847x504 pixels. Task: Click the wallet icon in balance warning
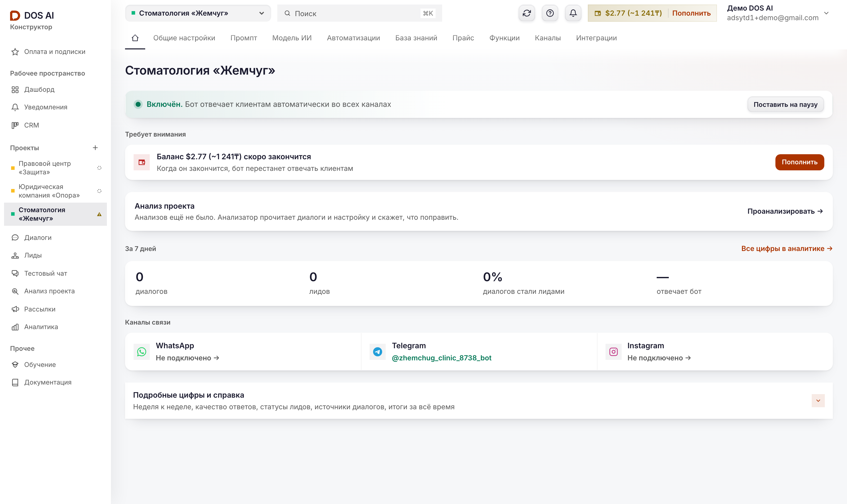(x=142, y=162)
